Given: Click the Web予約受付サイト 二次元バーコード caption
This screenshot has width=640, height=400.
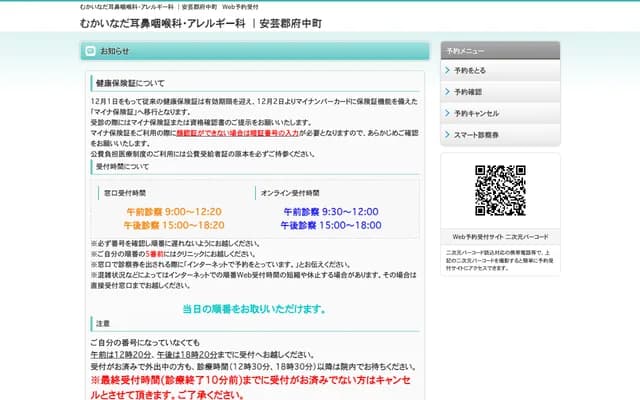Looking at the screenshot, I should [x=500, y=237].
